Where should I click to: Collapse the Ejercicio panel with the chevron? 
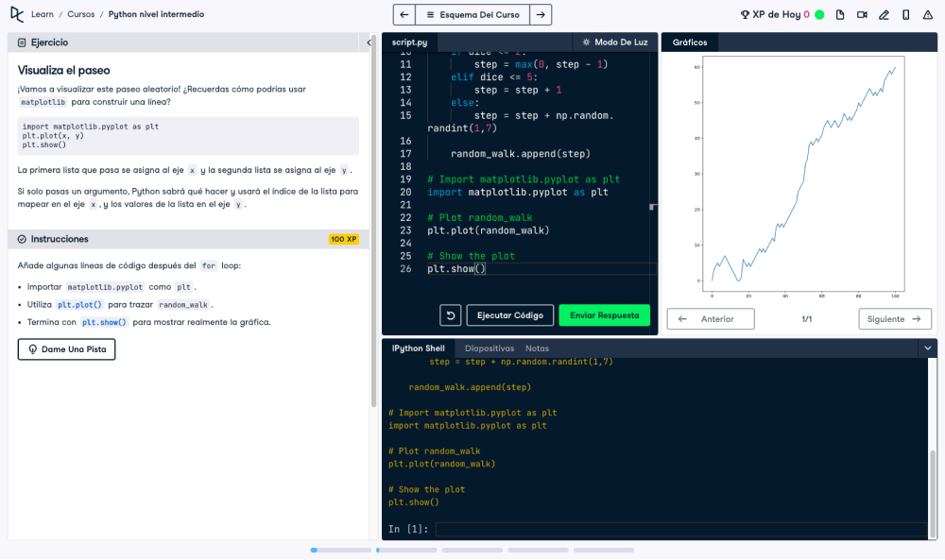click(x=369, y=42)
